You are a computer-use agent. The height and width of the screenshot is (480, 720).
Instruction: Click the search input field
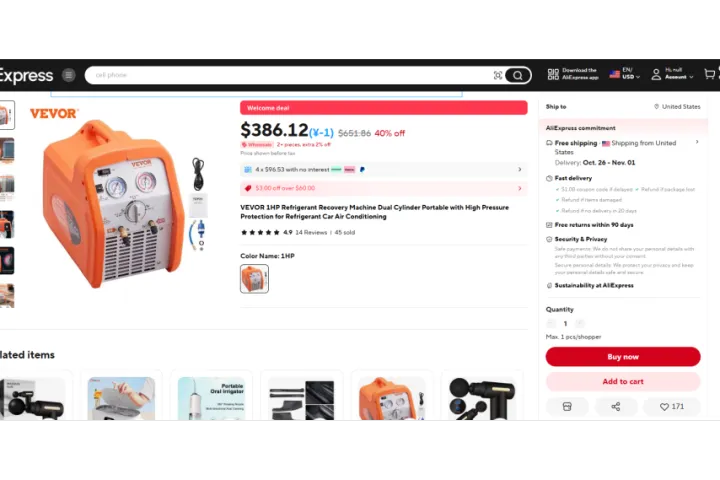tap(292, 75)
